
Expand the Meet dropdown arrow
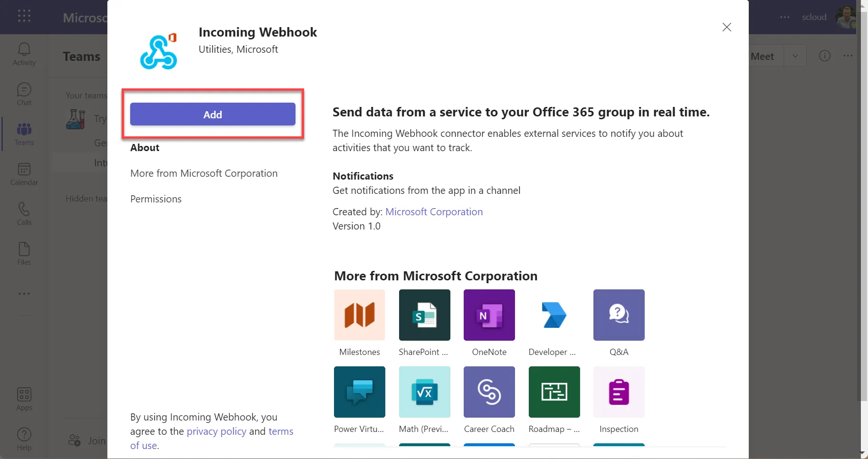[795, 56]
